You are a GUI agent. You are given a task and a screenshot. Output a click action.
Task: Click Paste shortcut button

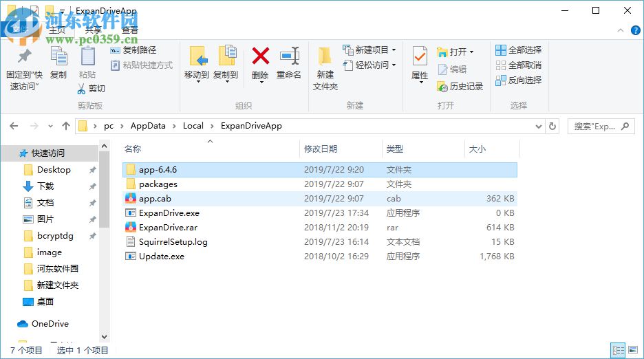(142, 65)
